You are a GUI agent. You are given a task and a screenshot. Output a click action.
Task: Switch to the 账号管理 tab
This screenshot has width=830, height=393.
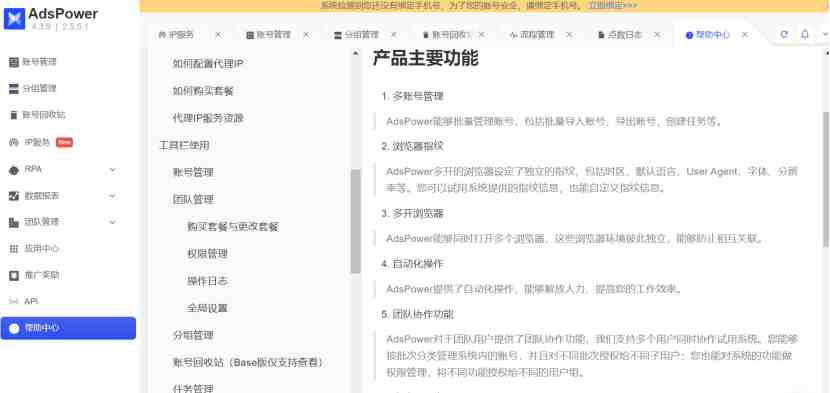pyautogui.click(x=269, y=35)
